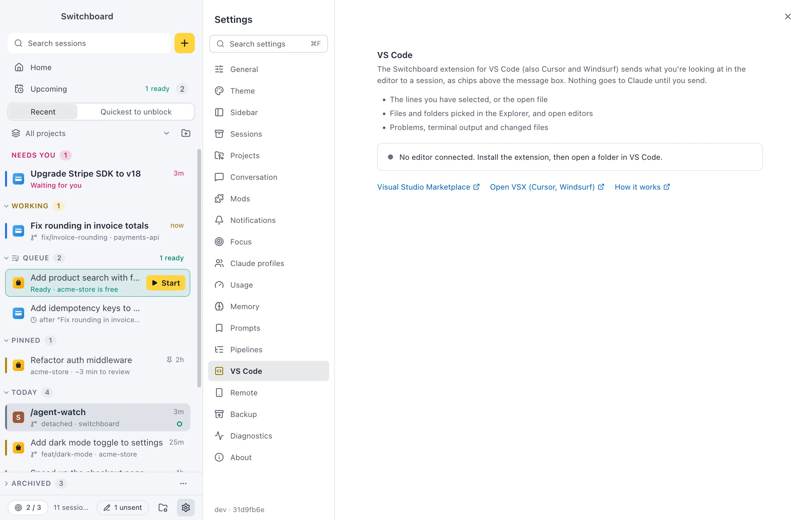Click the Memory brain icon

click(x=219, y=307)
